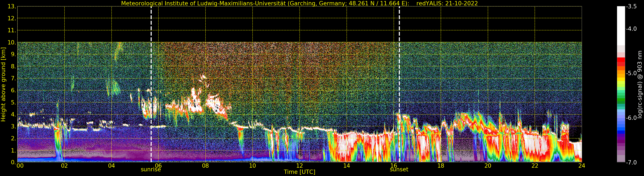Click the dashed white sunset marker line

[x=399, y=84]
